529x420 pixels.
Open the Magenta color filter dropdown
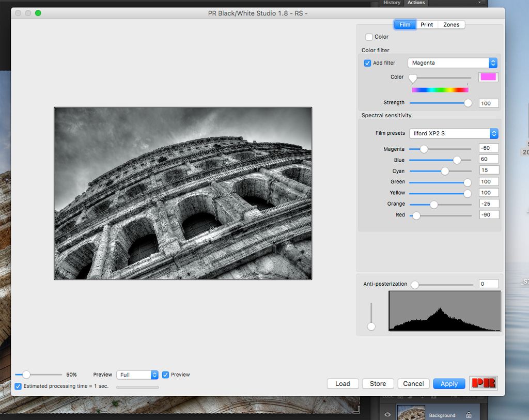point(452,63)
